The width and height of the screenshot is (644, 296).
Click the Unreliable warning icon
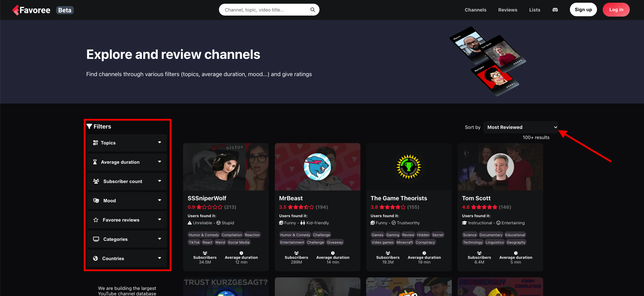coord(190,223)
